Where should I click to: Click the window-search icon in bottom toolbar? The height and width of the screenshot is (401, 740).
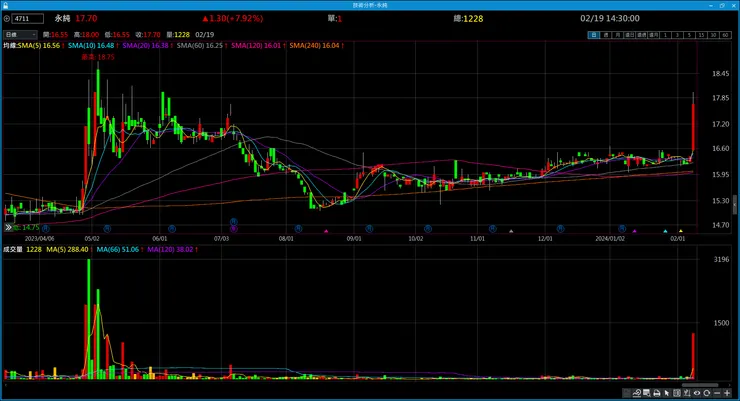coord(647,393)
